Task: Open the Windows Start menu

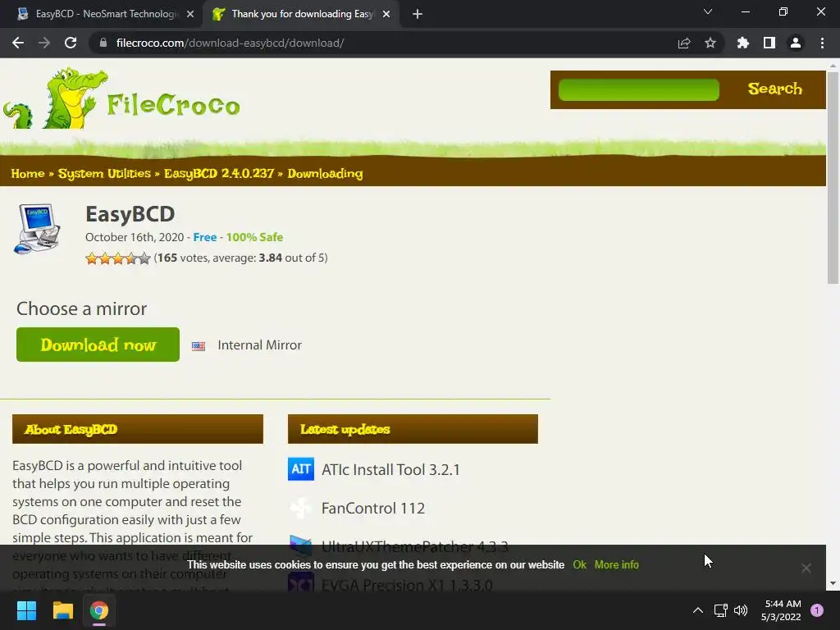Action: coord(26,610)
